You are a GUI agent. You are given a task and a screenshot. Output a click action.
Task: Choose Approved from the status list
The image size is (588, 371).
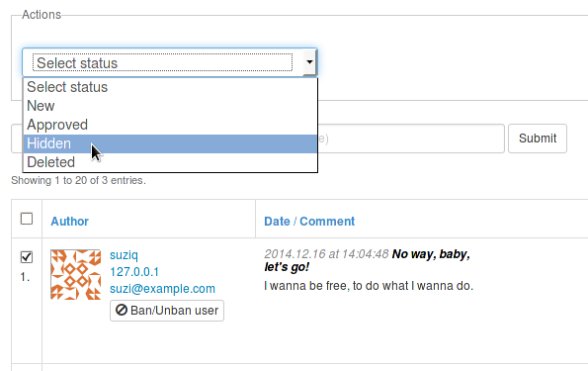click(x=170, y=125)
